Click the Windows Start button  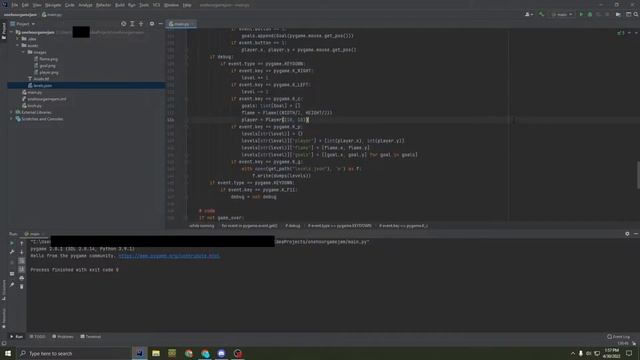click(x=8, y=353)
